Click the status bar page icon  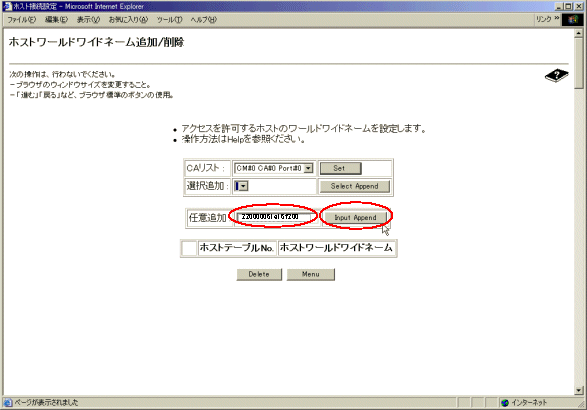[7, 403]
